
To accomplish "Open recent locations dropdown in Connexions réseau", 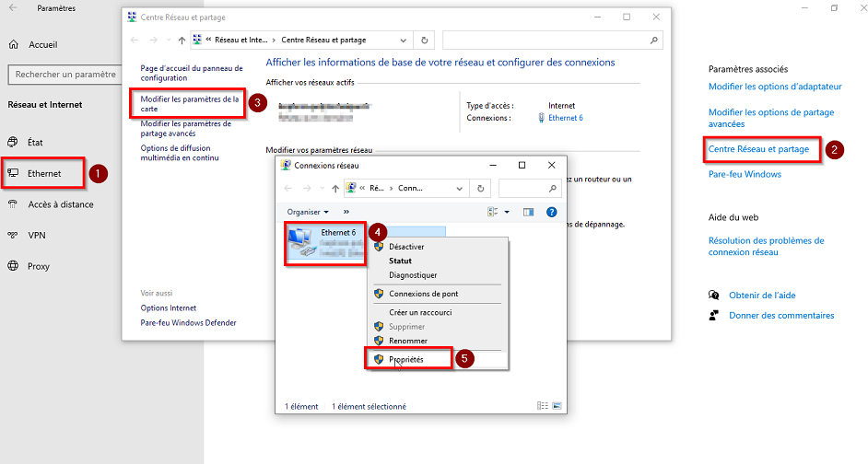I will click(x=323, y=189).
